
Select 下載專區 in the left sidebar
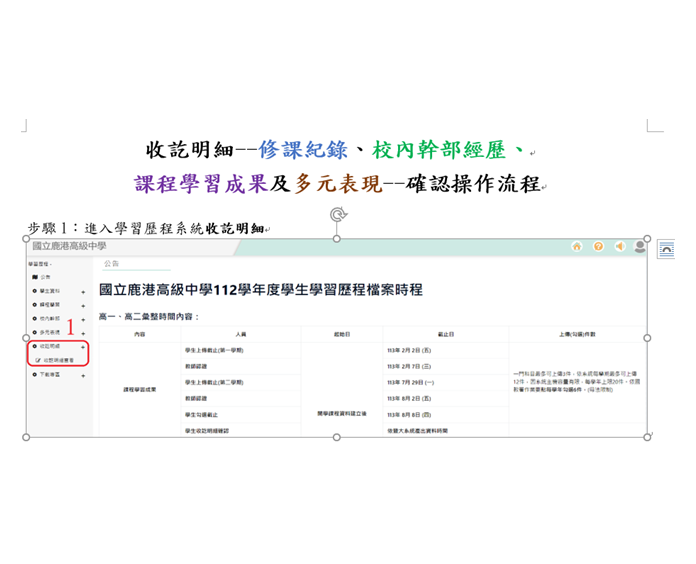coord(50,375)
